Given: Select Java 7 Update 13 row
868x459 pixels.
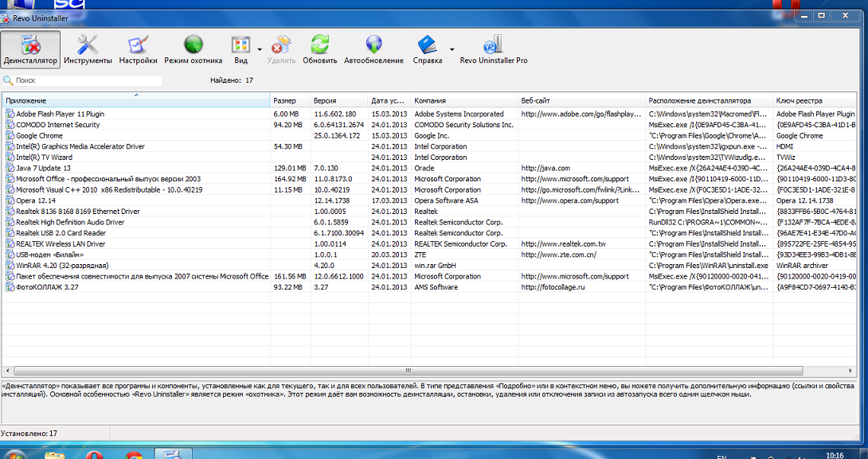Looking at the screenshot, I should (x=44, y=169).
